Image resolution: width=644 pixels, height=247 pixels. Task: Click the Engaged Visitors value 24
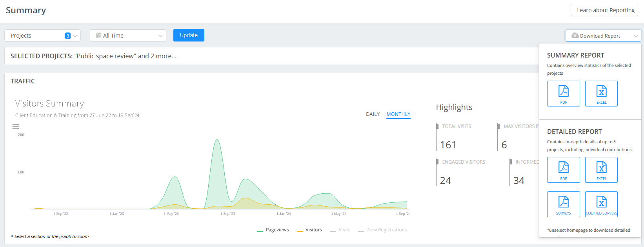446,180
